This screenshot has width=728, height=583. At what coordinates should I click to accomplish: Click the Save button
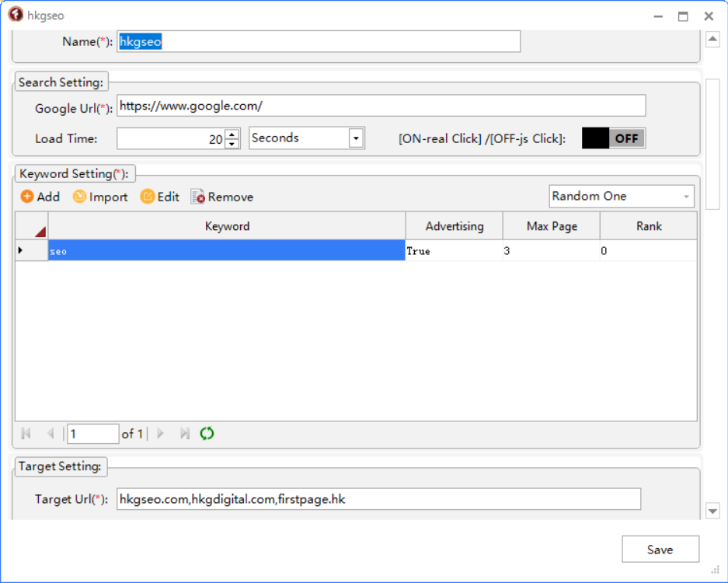660,549
